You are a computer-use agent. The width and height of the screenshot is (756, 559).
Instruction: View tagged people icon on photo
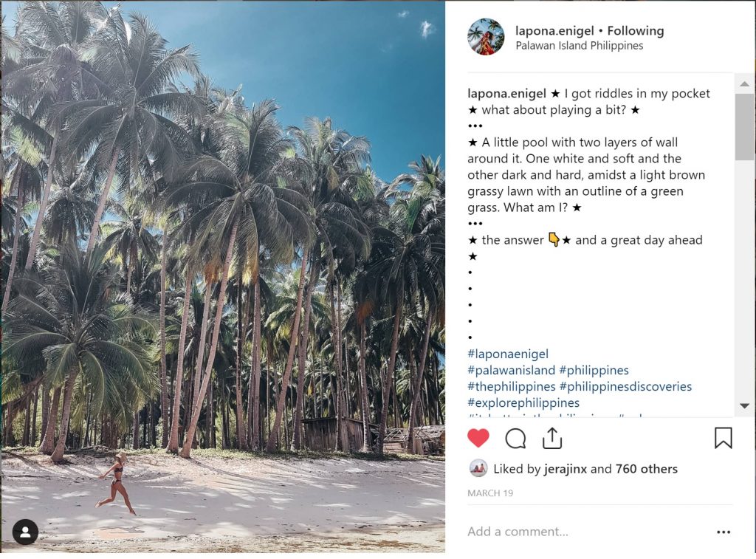point(25,532)
